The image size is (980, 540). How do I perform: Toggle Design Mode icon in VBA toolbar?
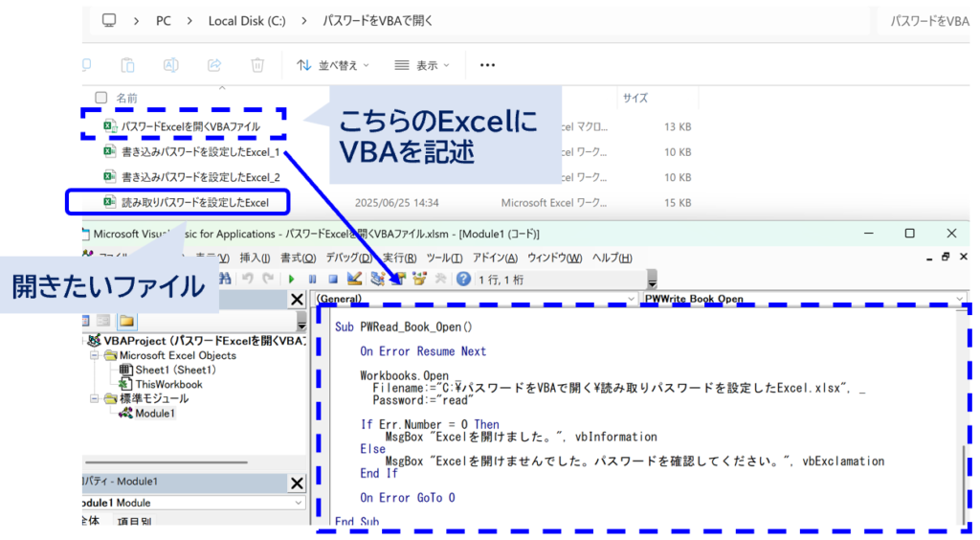coord(354,279)
